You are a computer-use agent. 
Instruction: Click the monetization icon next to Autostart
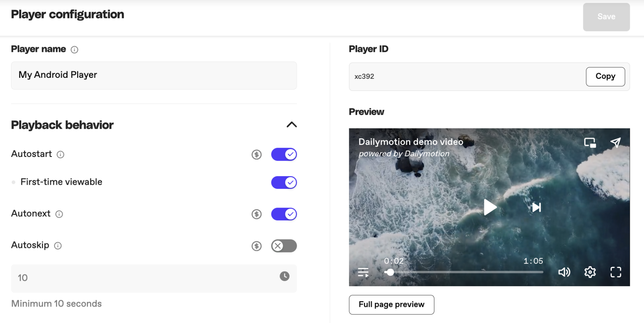click(256, 154)
